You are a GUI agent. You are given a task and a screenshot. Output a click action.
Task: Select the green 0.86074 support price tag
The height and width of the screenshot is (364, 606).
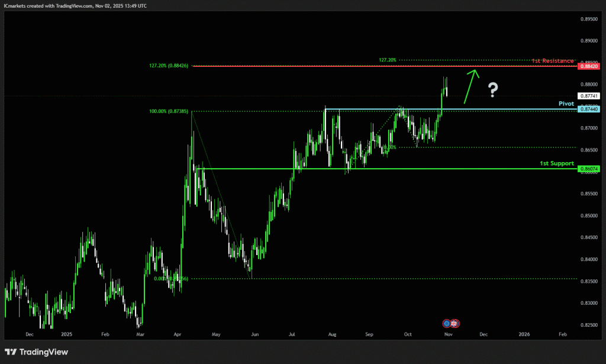point(589,169)
